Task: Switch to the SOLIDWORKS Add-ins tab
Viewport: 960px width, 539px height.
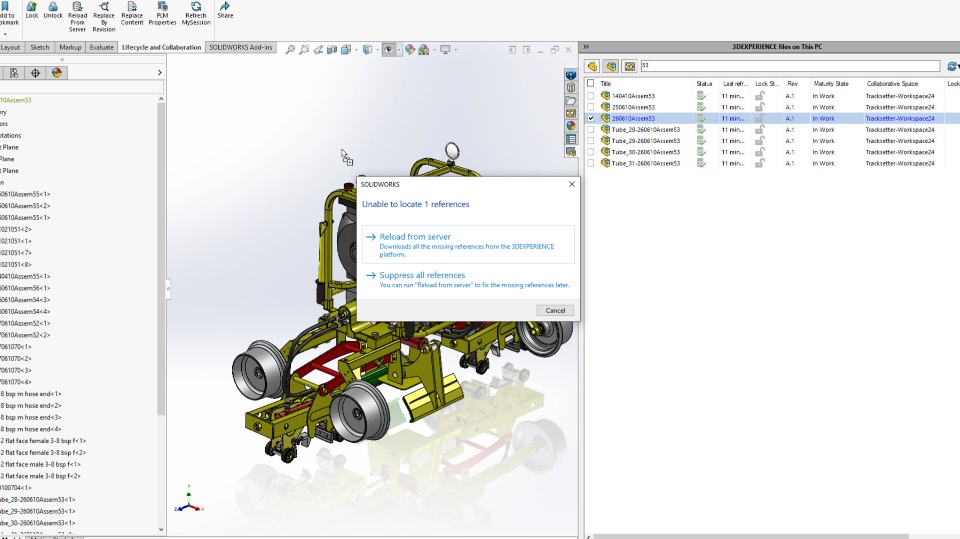Action: (240, 47)
